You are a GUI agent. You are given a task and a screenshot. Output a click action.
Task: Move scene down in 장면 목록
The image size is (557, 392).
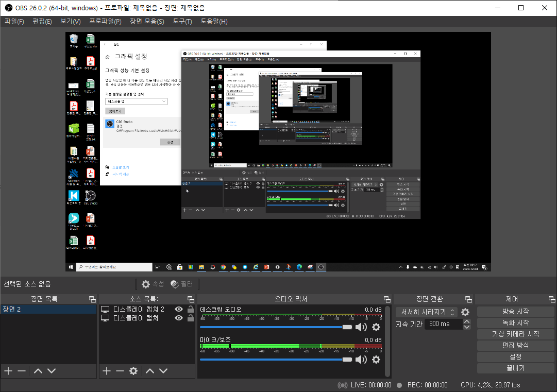(x=52, y=371)
